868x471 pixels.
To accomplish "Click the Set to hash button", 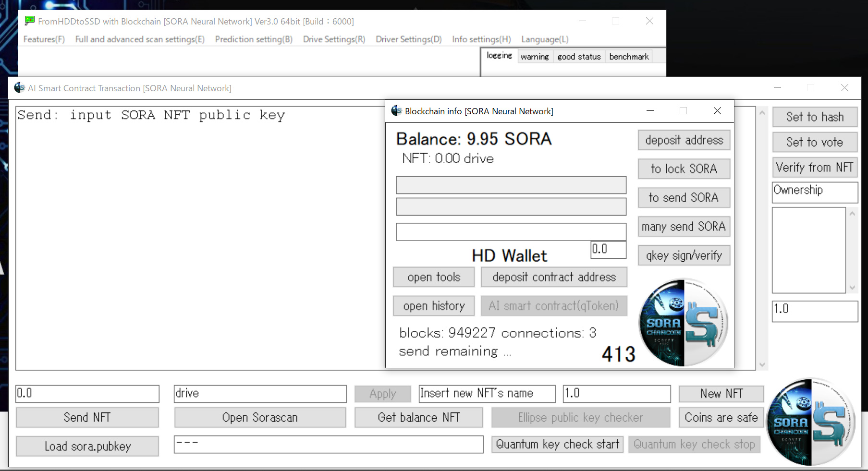I will click(815, 117).
